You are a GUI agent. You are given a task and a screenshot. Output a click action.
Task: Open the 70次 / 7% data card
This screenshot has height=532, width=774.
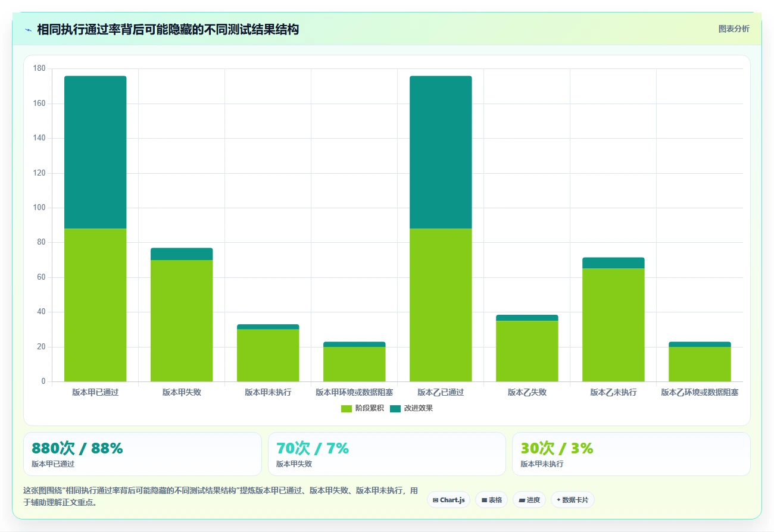click(387, 454)
